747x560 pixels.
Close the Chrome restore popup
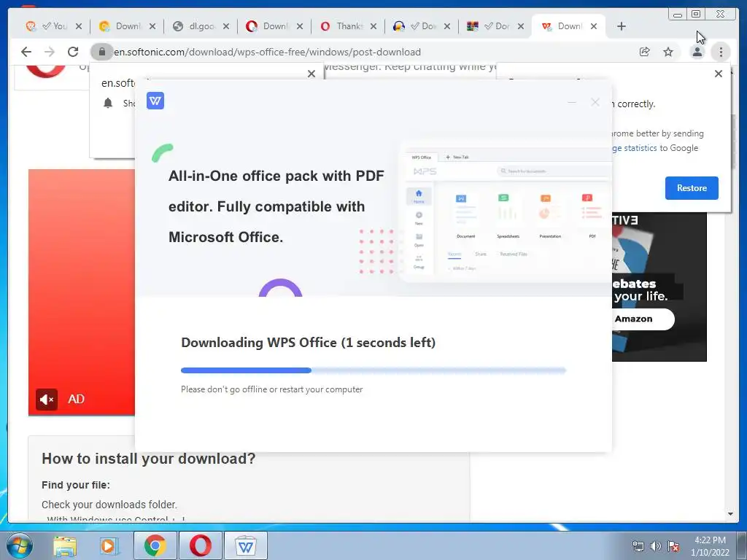[x=719, y=74]
